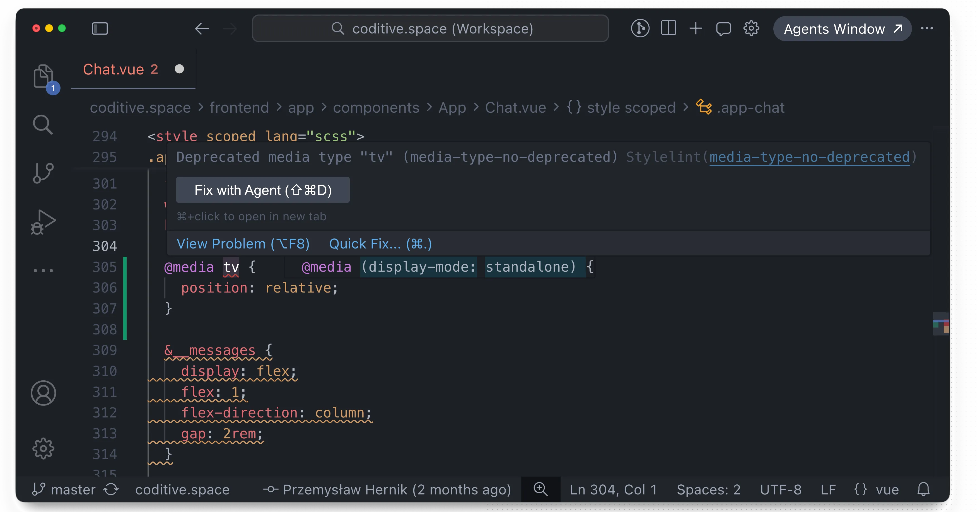This screenshot has height=512, width=980.
Task: Open Manage gear in activity bar
Action: [43, 448]
